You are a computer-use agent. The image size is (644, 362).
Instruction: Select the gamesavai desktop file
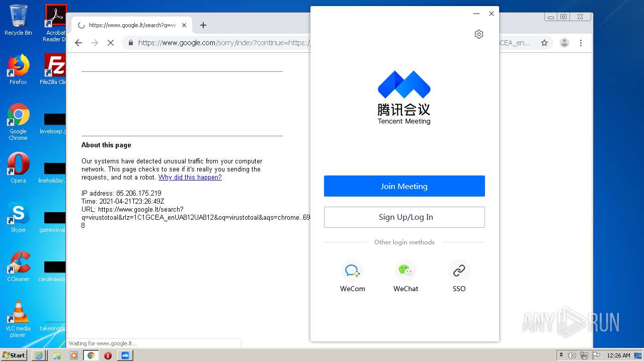pos(53,222)
